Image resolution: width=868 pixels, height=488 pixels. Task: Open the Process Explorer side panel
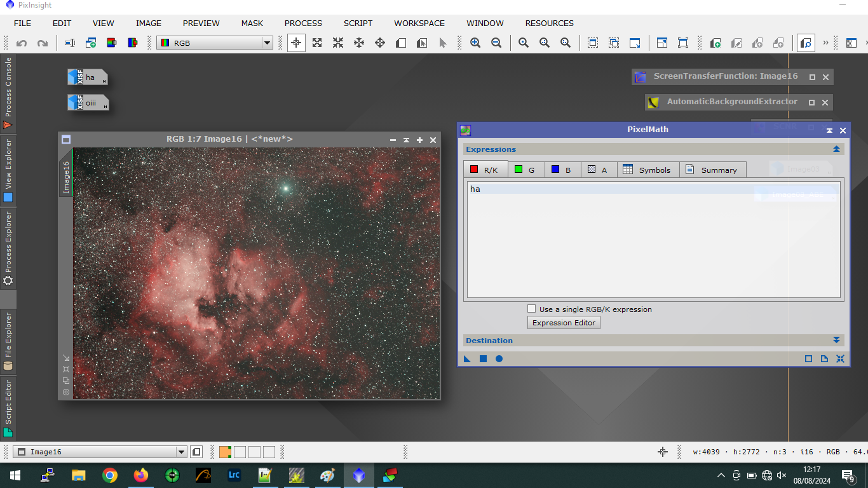[x=8, y=248]
